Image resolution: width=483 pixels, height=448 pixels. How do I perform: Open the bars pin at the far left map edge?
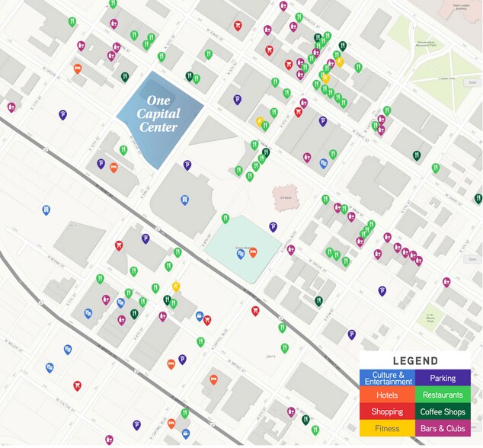(11, 107)
